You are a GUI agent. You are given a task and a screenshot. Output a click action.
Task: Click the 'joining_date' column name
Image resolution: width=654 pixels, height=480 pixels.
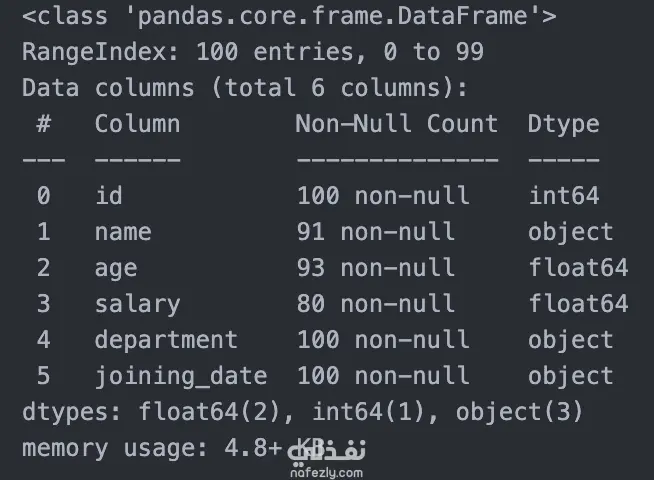click(x=181, y=377)
